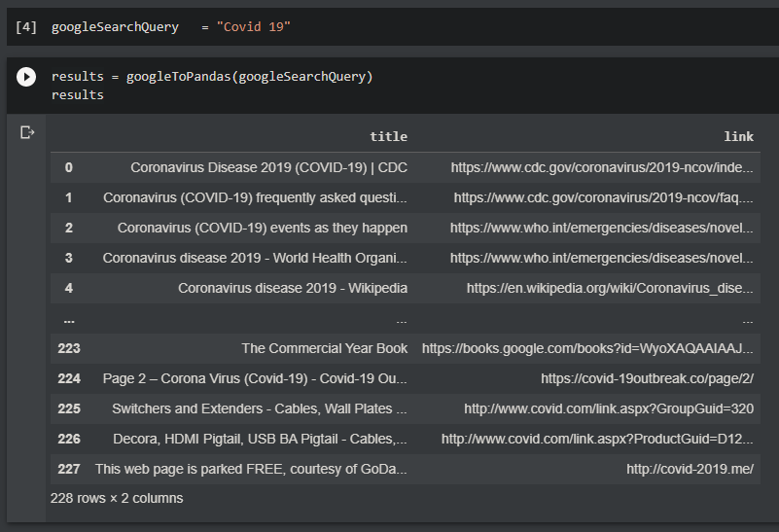The image size is (779, 532).
Task: Run the googleToPandas code cell
Action: point(26,77)
